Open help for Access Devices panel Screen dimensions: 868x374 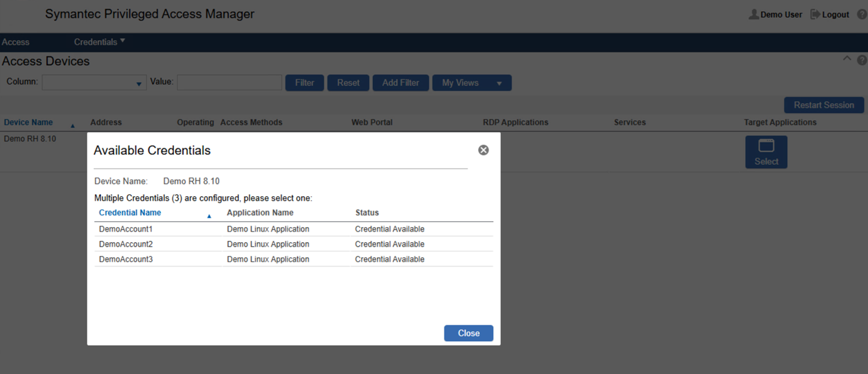click(862, 60)
